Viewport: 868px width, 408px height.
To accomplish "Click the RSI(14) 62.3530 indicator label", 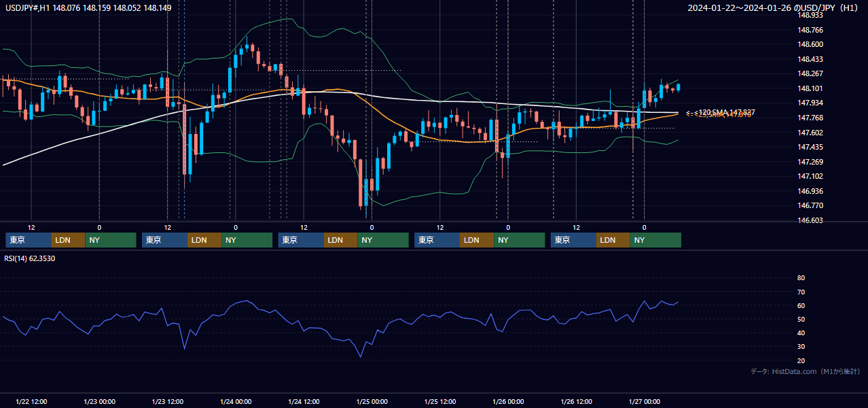I will point(30,258).
